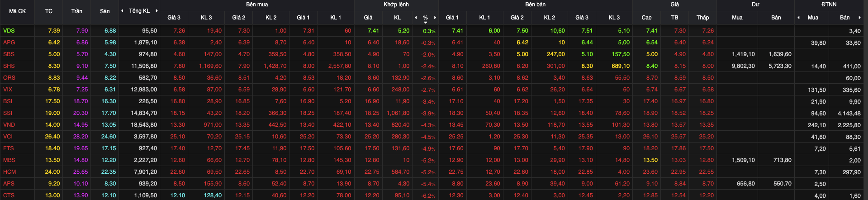Click KL 3 header under Bên bán
This screenshot has width=868, height=200.
click(x=614, y=18)
